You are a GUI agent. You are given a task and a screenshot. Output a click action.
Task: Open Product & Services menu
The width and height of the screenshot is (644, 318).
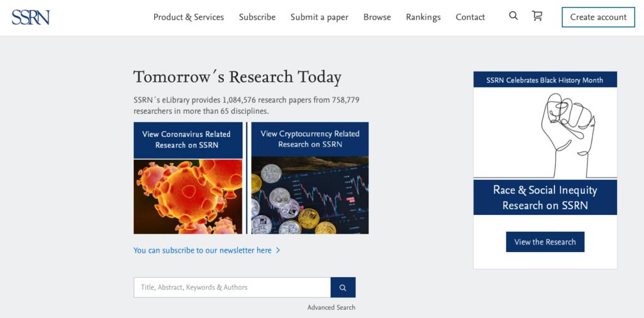pos(189,17)
